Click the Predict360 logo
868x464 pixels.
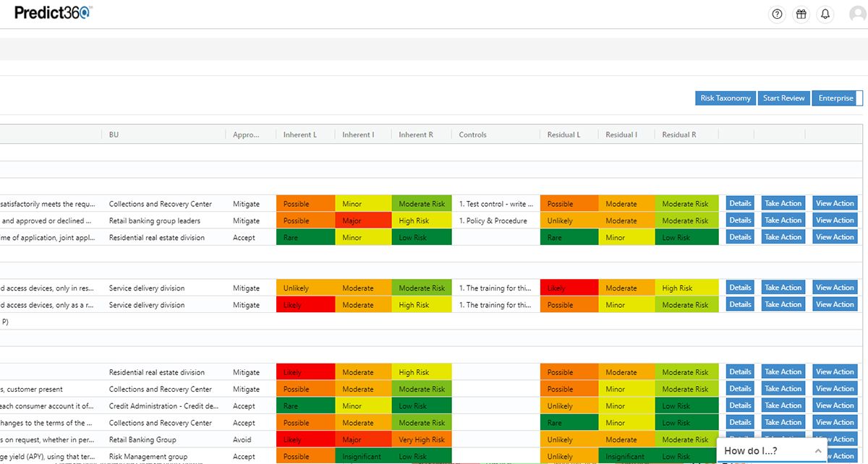(53, 12)
